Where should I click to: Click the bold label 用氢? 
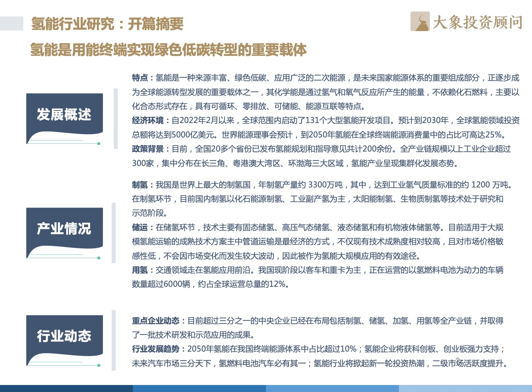(x=140, y=270)
